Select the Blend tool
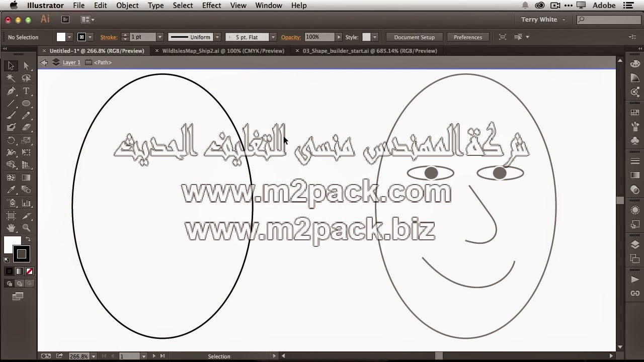Viewport: 644px width, 362px height. (27, 190)
